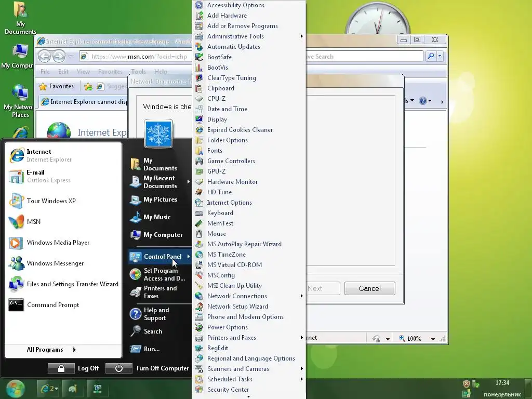This screenshot has height=399, width=532.
Task: Open Add or Remove Programs icon
Action: (x=199, y=26)
